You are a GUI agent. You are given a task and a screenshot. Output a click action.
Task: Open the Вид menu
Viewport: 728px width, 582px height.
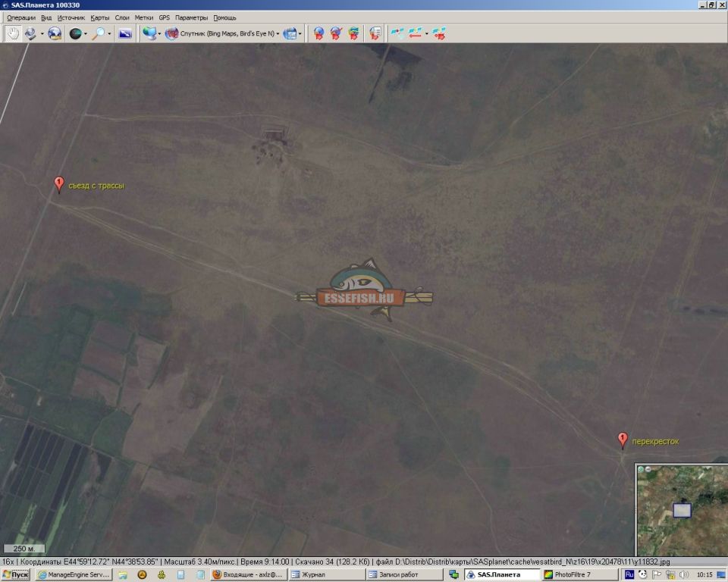tap(46, 17)
